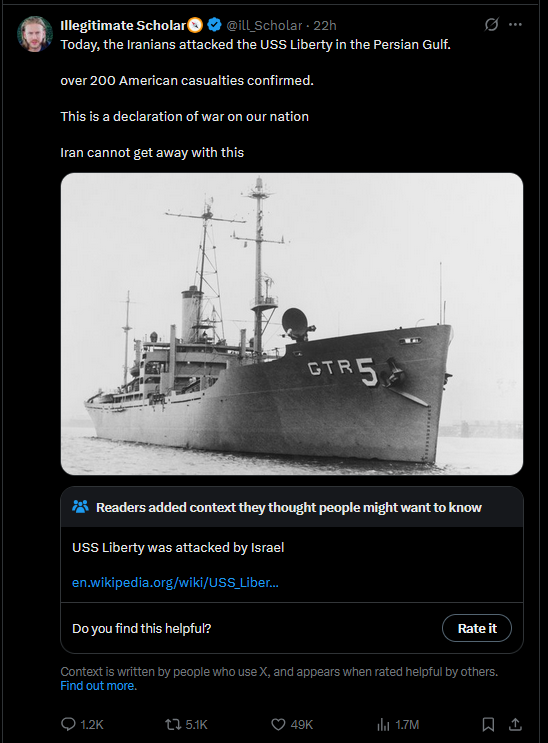Click the blue verified checkmark badge
Image resolution: width=548 pixels, height=743 pixels.
coord(214,25)
